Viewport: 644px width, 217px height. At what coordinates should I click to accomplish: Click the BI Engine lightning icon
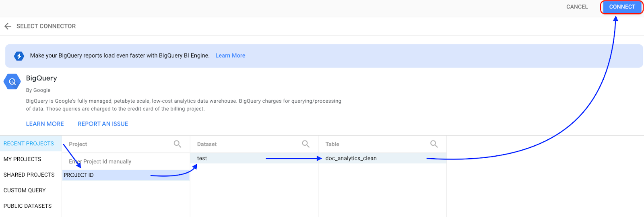point(19,56)
